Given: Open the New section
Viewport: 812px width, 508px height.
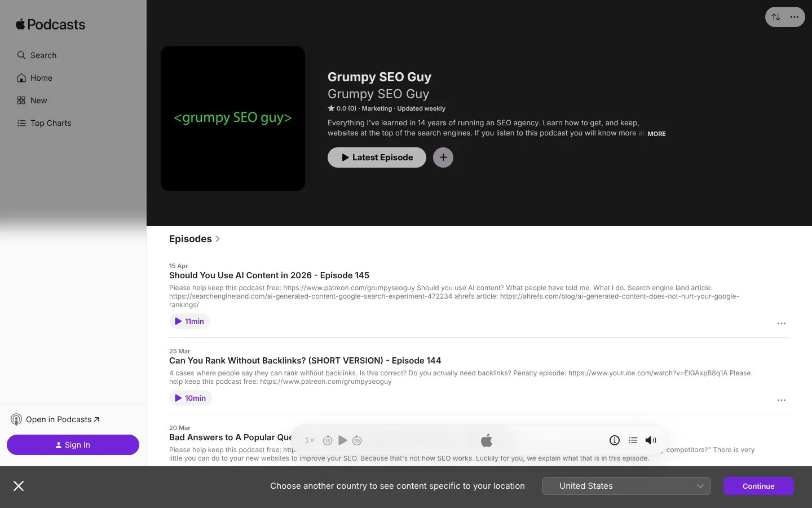Looking at the screenshot, I should coord(32,100).
